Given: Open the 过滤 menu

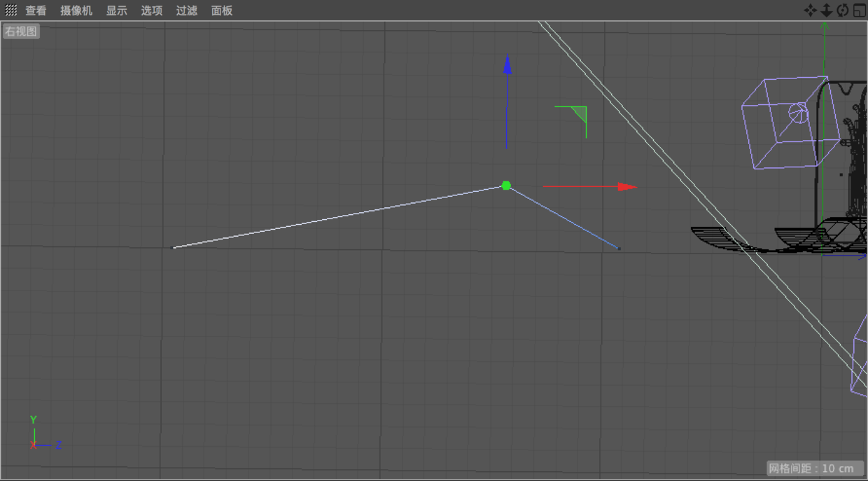Looking at the screenshot, I should coord(187,11).
